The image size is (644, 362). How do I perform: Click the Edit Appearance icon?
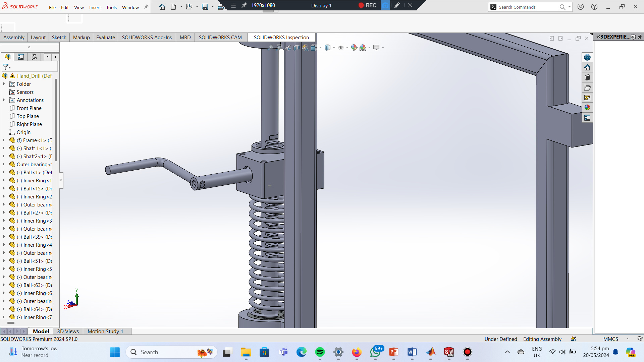(x=354, y=48)
